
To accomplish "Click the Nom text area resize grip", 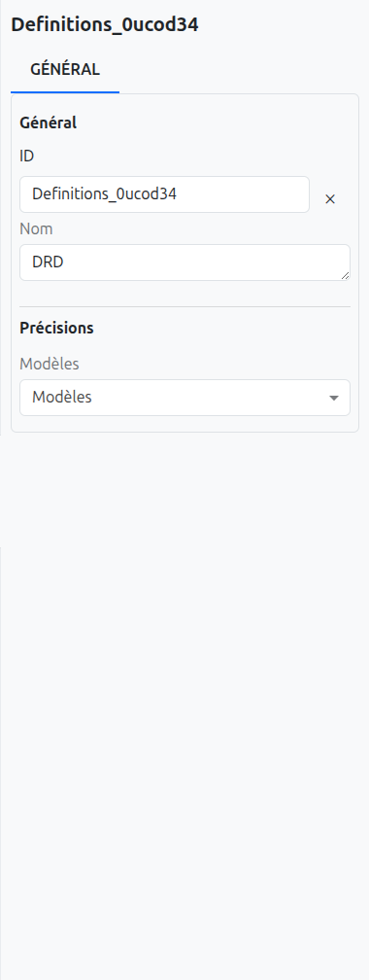I will click(x=346, y=276).
